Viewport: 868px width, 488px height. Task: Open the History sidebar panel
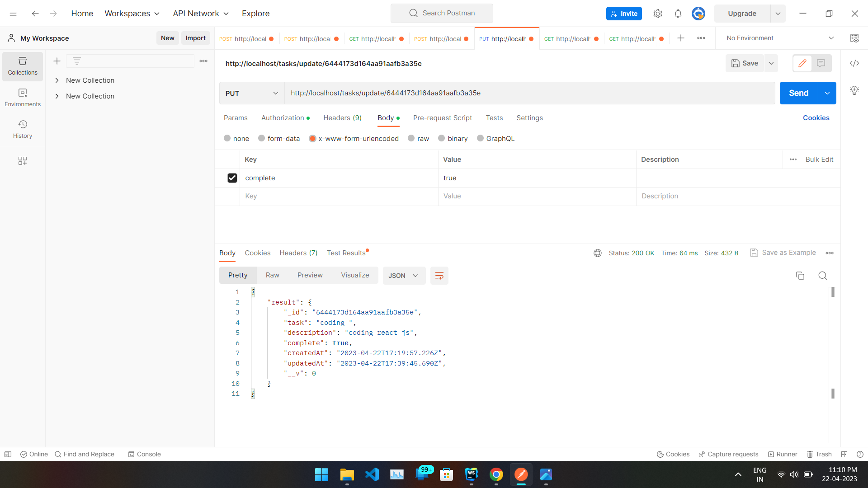(x=22, y=129)
